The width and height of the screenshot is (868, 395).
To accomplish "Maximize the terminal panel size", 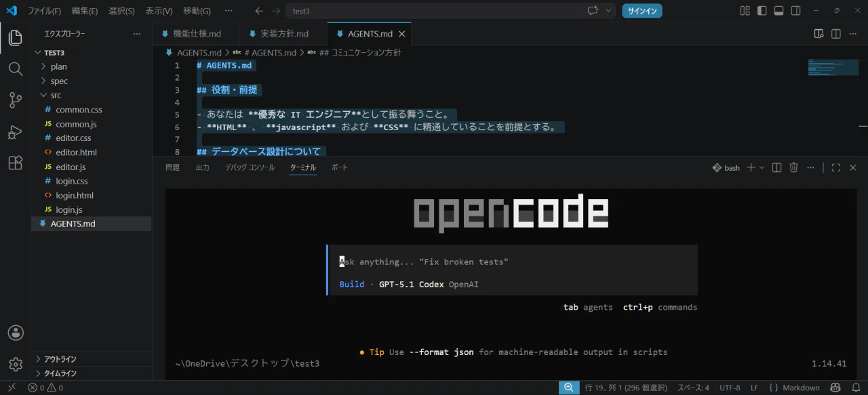I will point(835,167).
